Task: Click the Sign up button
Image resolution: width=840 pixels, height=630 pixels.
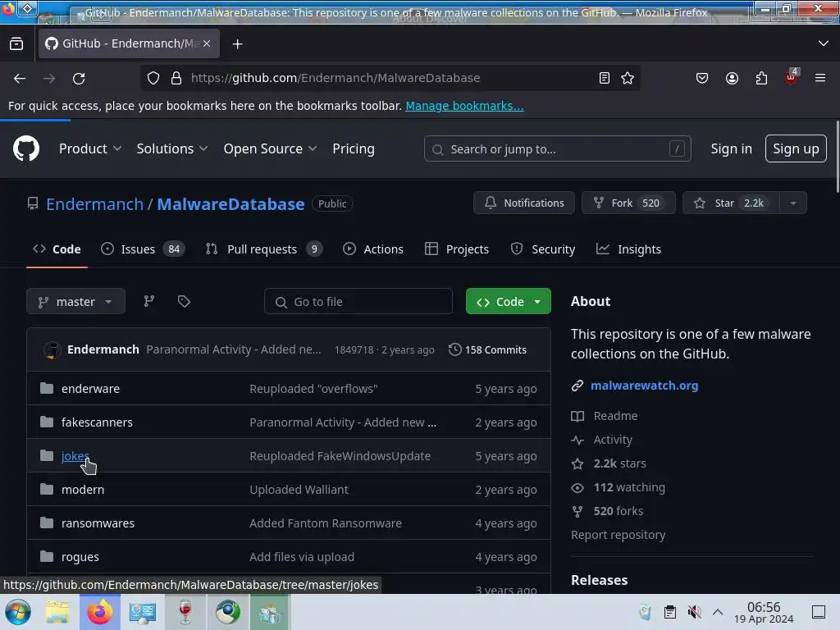Action: [x=796, y=148]
